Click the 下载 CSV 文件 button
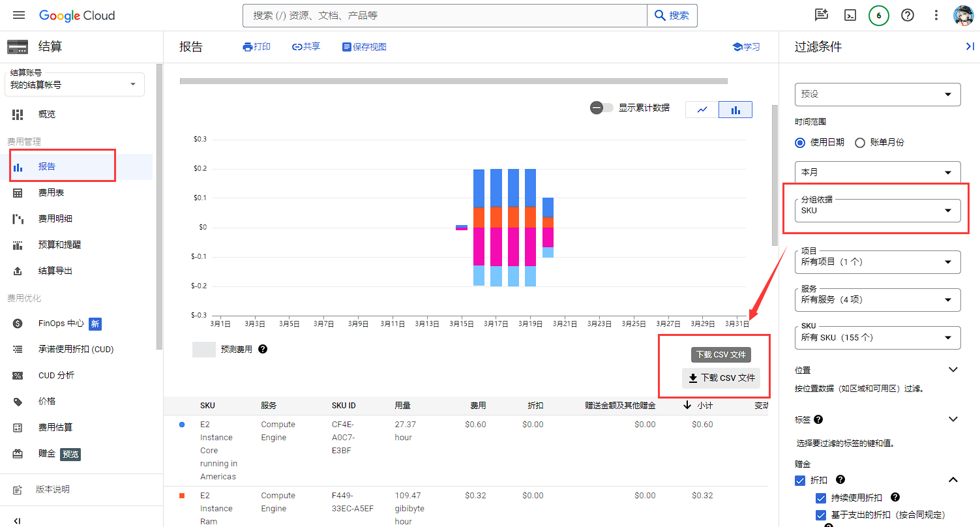This screenshot has height=527, width=980. pos(721,378)
